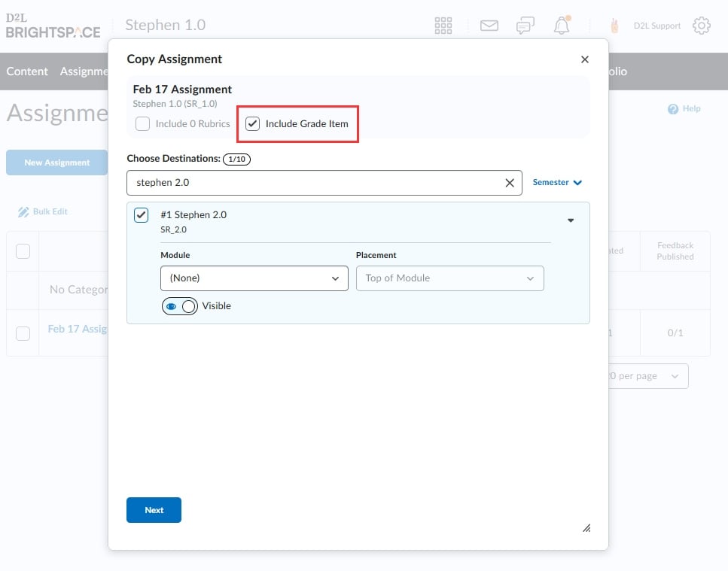
Task: Click the No Category row label
Action: (x=78, y=290)
